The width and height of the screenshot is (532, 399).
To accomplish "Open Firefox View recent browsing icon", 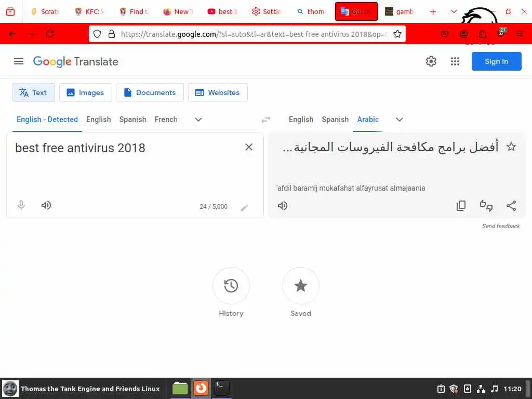I will [x=10, y=11].
